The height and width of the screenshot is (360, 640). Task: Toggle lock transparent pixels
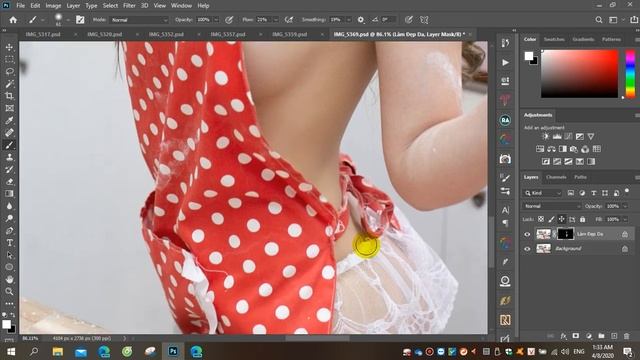[x=541, y=220]
